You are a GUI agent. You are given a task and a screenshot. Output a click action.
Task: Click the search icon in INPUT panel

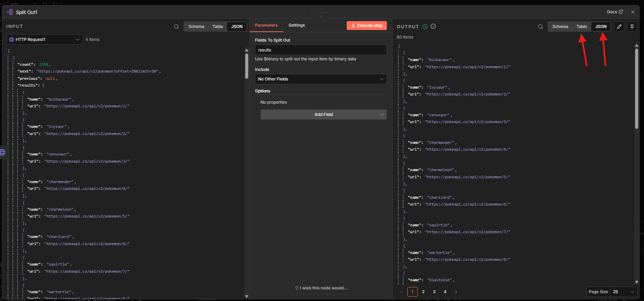[x=176, y=27]
